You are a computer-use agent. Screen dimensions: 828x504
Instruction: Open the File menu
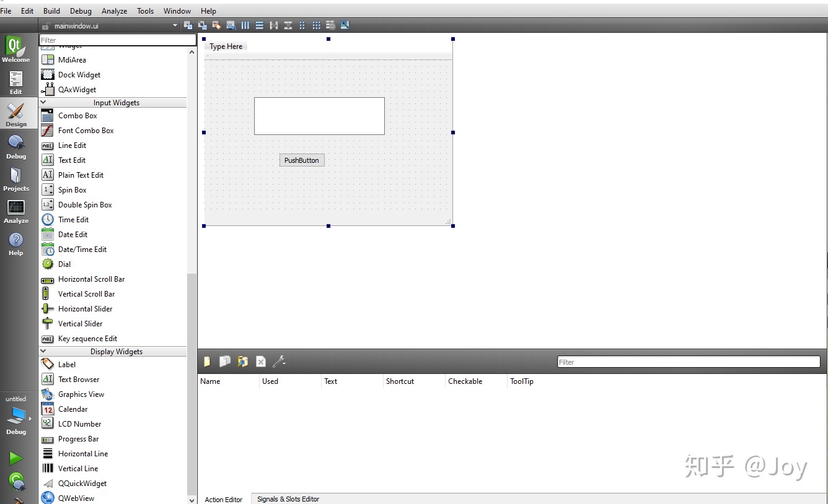click(x=6, y=11)
